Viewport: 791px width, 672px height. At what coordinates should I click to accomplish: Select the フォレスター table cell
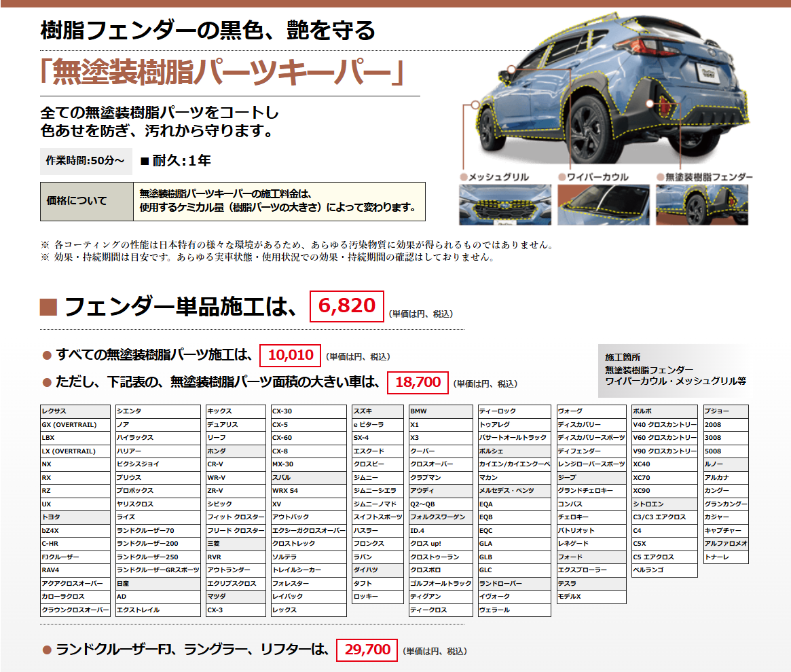309,583
